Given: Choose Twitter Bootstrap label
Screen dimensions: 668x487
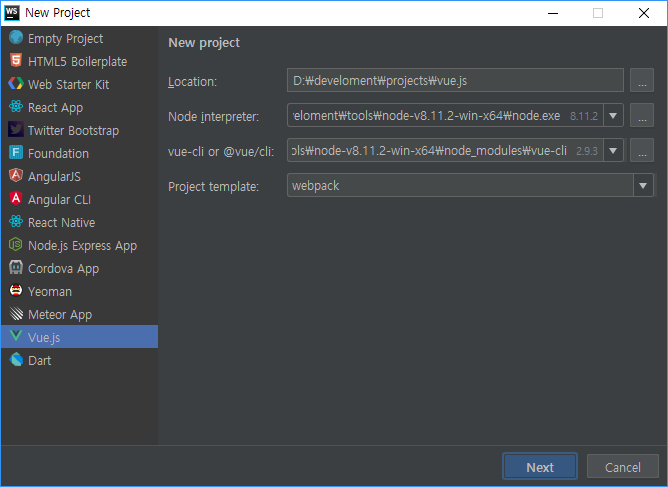Looking at the screenshot, I should (x=73, y=131).
